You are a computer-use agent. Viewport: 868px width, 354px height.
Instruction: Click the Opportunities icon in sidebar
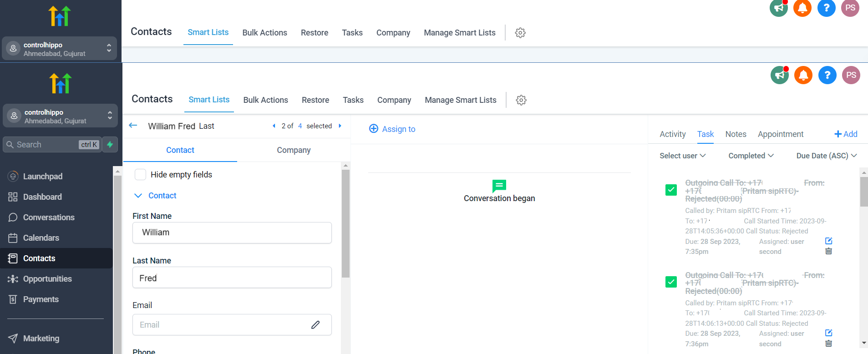tap(13, 279)
